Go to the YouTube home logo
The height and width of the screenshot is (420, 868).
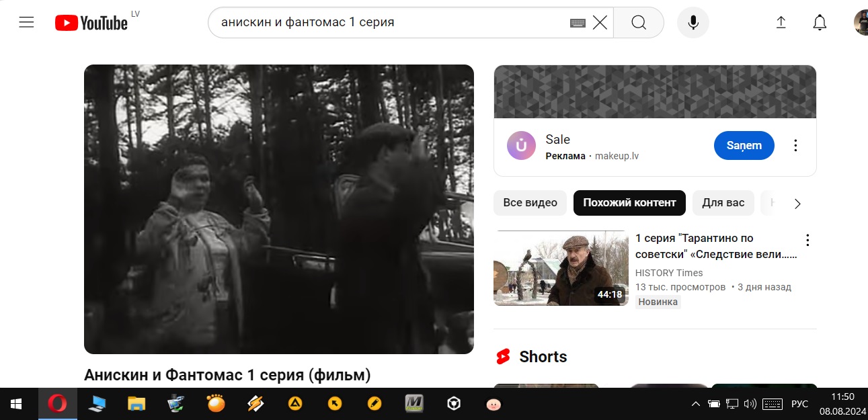91,23
